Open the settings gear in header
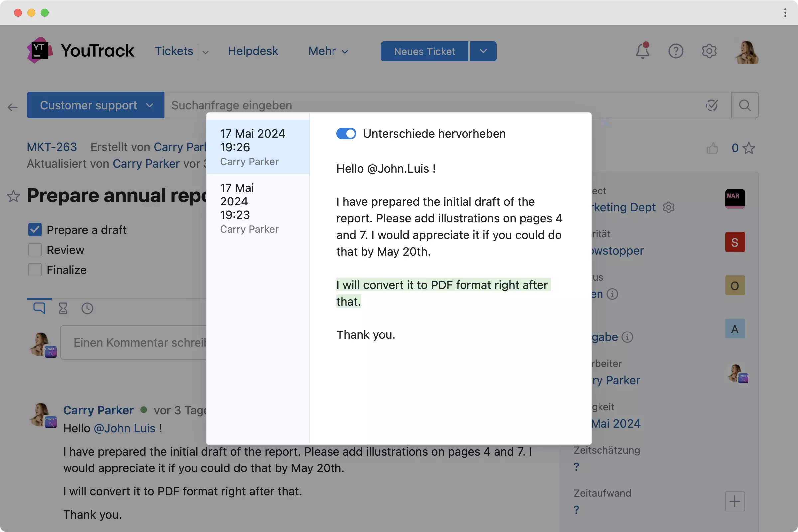 [709, 51]
